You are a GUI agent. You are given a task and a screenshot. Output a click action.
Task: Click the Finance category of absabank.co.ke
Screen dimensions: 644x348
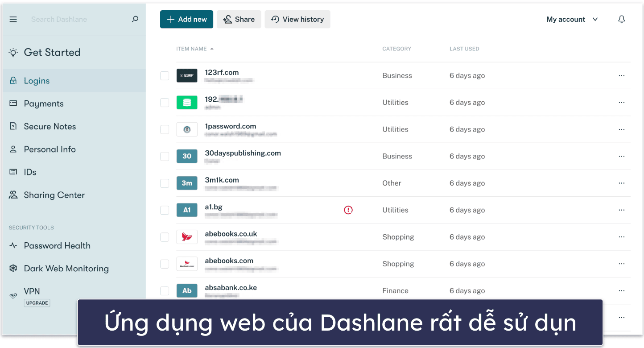[x=395, y=291]
